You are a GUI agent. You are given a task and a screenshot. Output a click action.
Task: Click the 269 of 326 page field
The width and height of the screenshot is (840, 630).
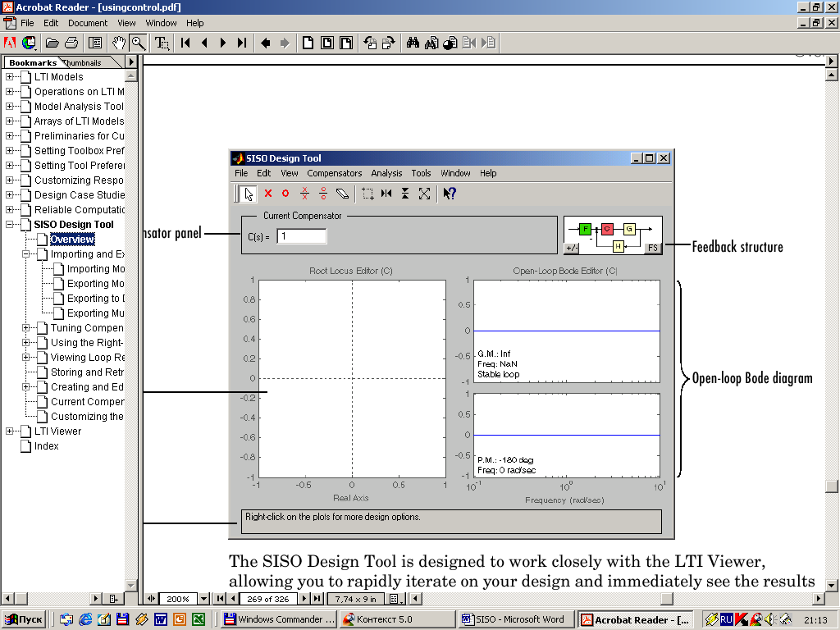pyautogui.click(x=268, y=599)
